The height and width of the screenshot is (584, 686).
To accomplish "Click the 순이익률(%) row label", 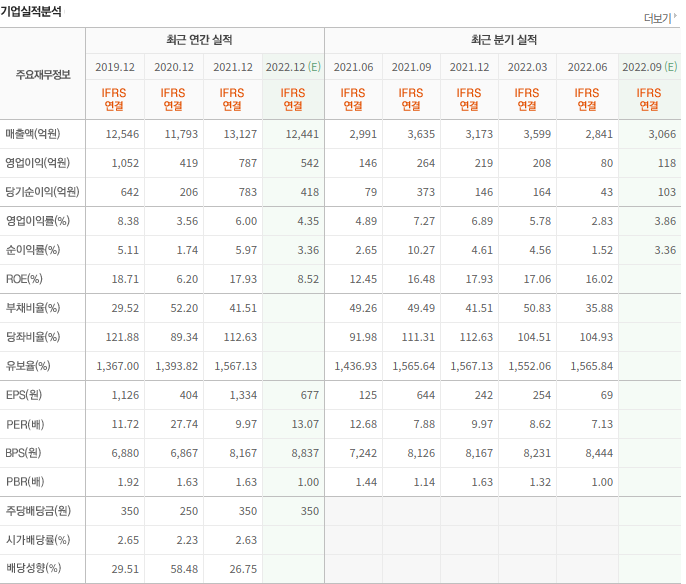I will click(x=33, y=250).
